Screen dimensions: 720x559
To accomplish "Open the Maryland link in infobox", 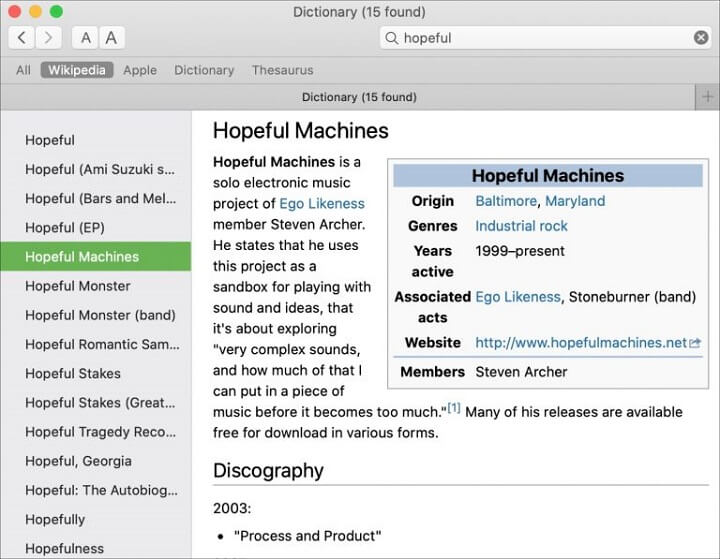I will 575,201.
